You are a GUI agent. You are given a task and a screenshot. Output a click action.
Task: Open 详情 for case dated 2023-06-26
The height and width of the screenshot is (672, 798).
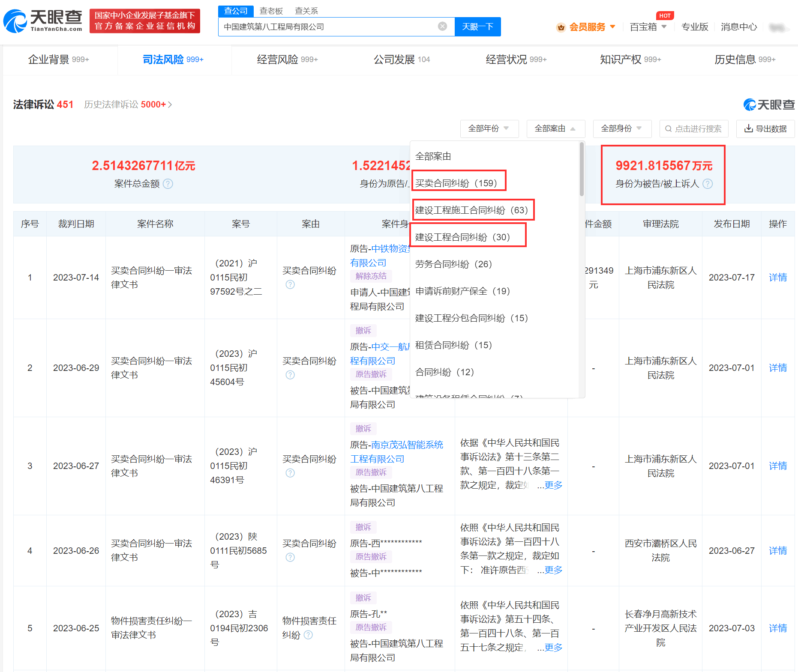tap(778, 551)
